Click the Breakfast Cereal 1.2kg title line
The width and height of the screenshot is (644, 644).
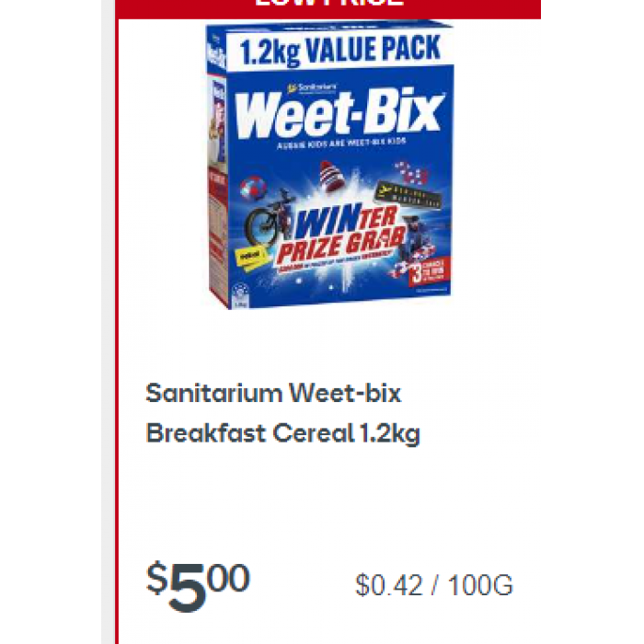pos(283,434)
